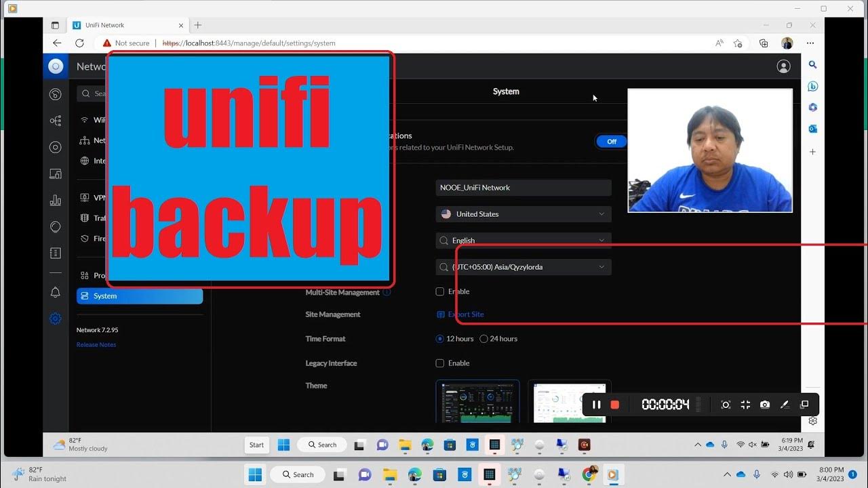Screen dimensions: 868x488
Task: Click the Not secure warning badge
Action: coord(126,43)
